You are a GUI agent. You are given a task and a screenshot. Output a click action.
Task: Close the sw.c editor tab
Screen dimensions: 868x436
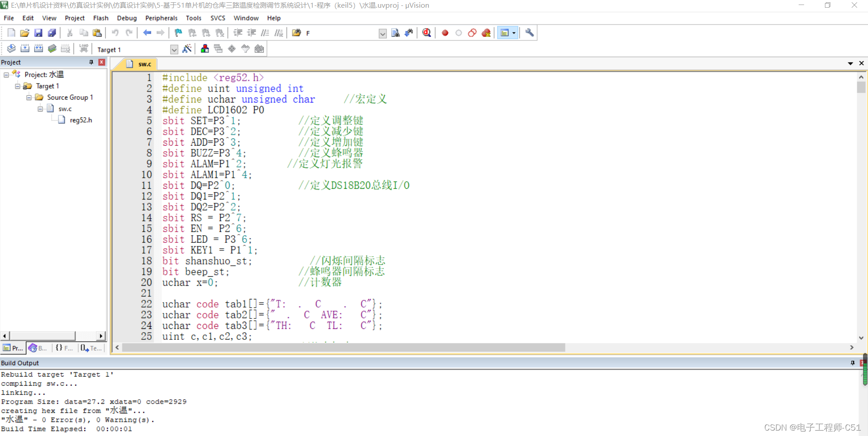(x=861, y=63)
